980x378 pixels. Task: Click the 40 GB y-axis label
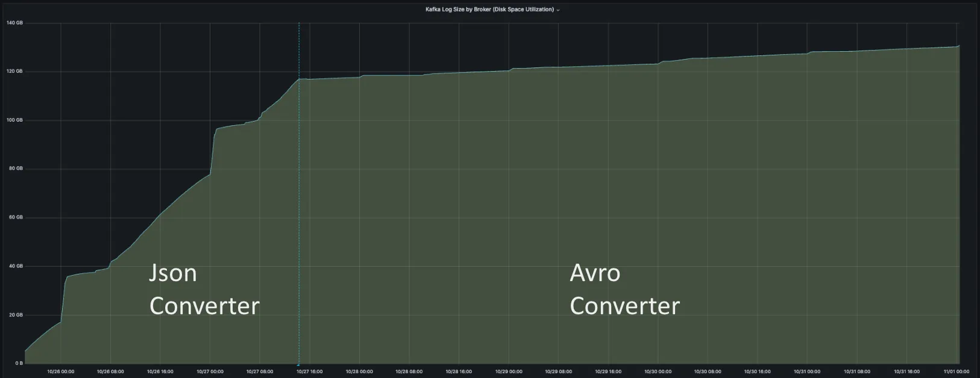coord(16,266)
